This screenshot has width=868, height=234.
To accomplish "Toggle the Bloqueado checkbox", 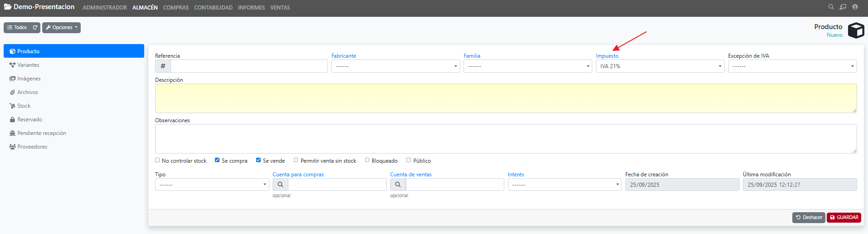I will [x=367, y=160].
